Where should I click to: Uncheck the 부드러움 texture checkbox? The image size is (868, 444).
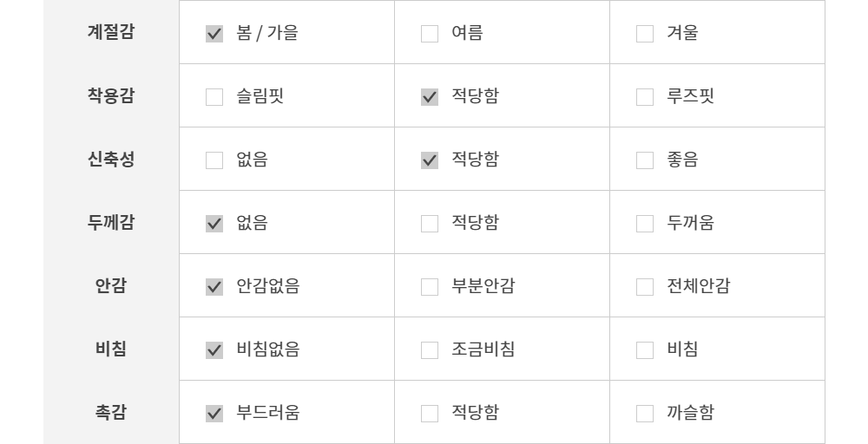click(x=214, y=414)
